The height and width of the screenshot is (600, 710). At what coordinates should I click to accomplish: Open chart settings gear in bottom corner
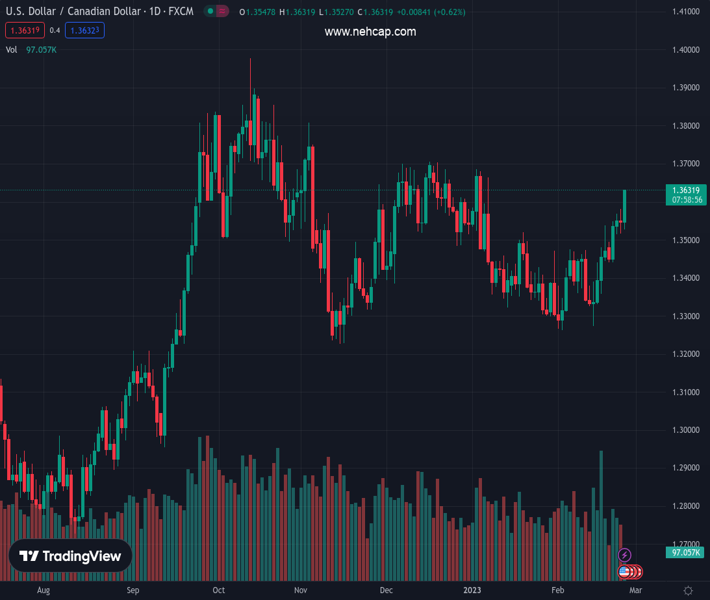click(x=688, y=590)
